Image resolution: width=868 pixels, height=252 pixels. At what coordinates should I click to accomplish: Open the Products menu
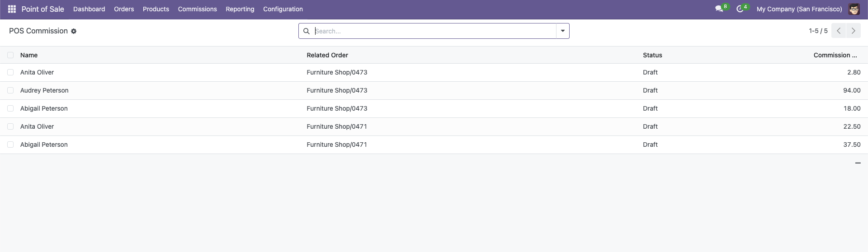click(x=156, y=9)
